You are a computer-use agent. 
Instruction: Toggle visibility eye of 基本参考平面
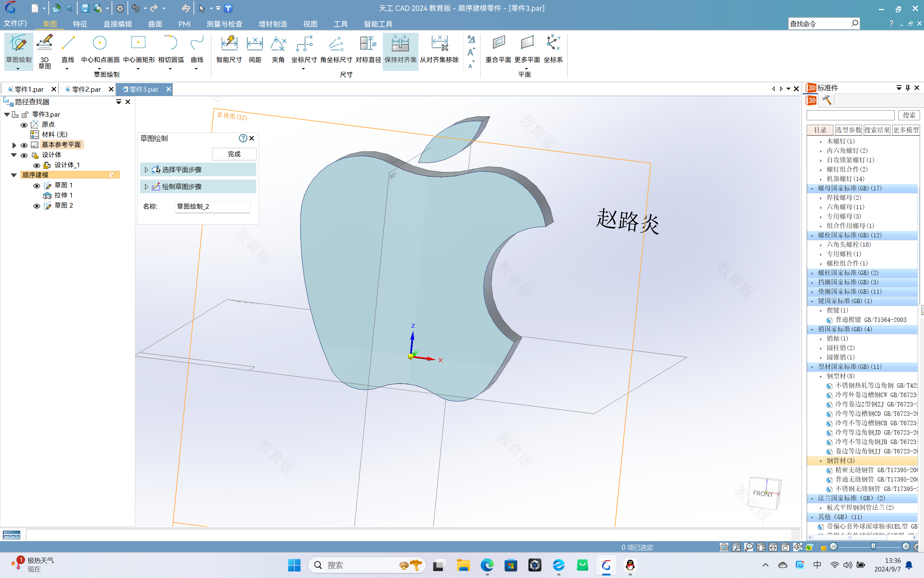[24, 145]
